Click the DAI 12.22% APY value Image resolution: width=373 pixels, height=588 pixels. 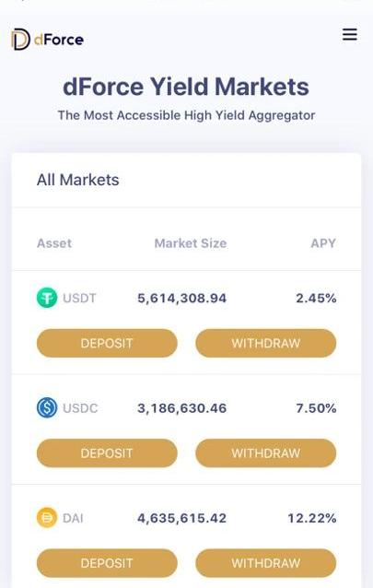(312, 518)
